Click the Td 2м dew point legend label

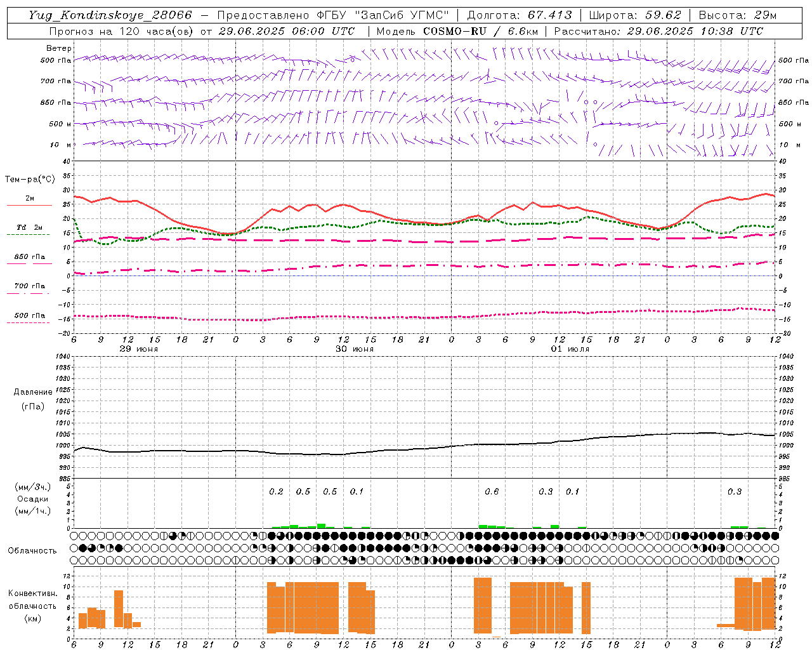point(30,227)
